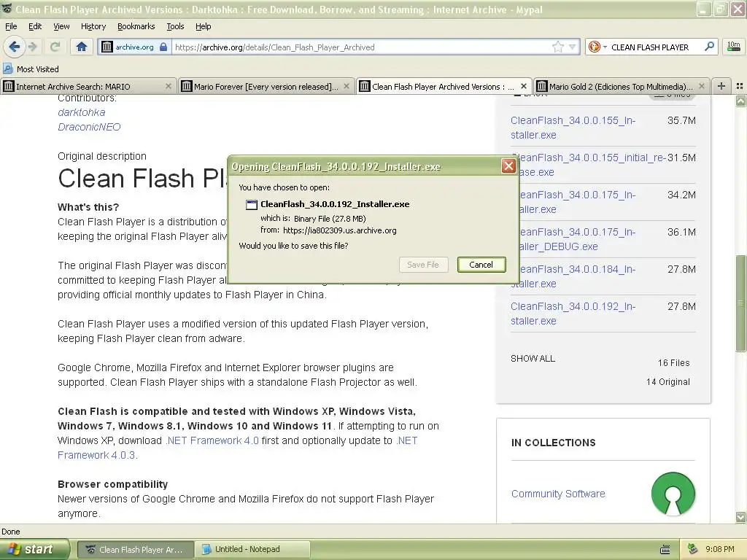Click the on-screen keyboard tray icon
This screenshot has height=560, width=747.
(665, 550)
